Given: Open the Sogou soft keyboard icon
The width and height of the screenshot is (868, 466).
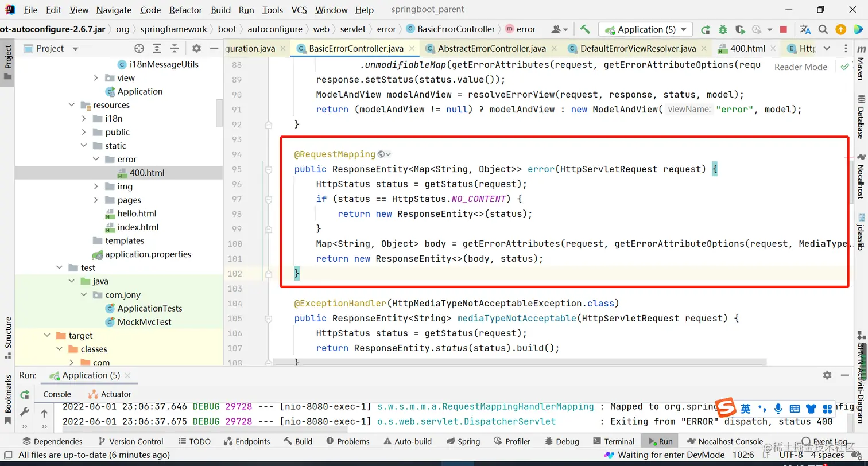Looking at the screenshot, I should tap(795, 409).
